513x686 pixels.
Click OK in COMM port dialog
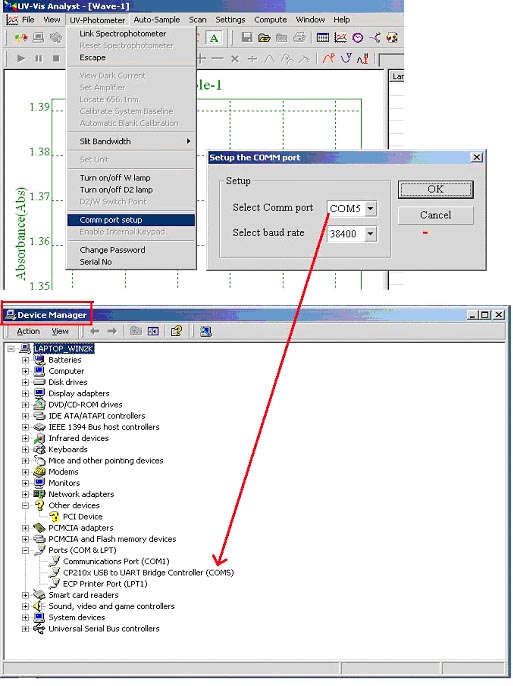[436, 189]
